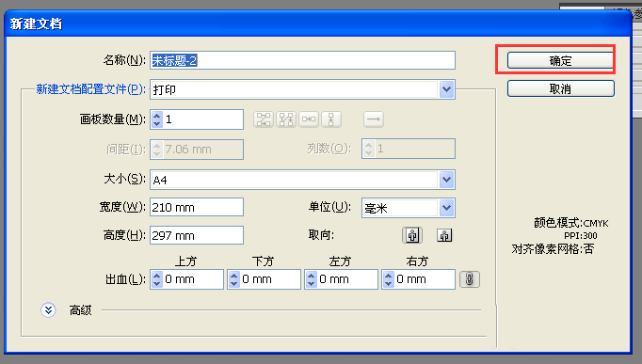The image size is (642, 364).
Task: Click the 宽度 field with 210 mm
Action: pyautogui.click(x=197, y=207)
